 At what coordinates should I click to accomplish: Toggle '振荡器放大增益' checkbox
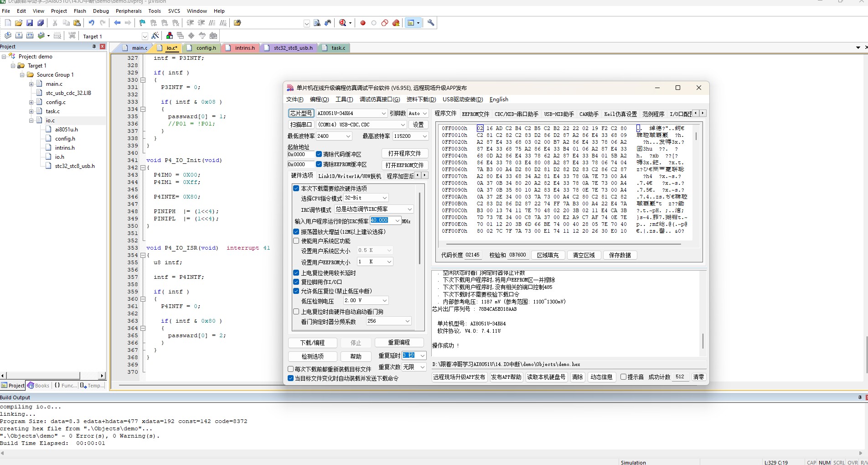click(x=296, y=232)
